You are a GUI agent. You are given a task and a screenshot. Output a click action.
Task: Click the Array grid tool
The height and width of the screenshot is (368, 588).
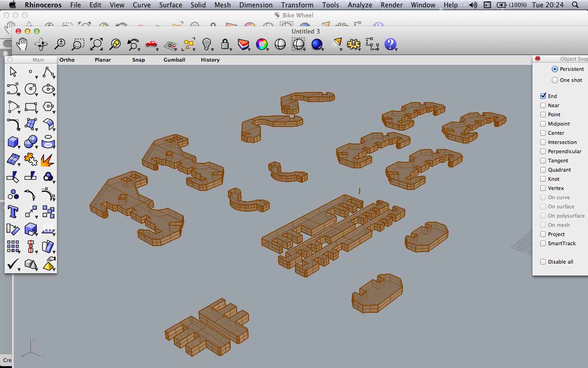click(13, 247)
